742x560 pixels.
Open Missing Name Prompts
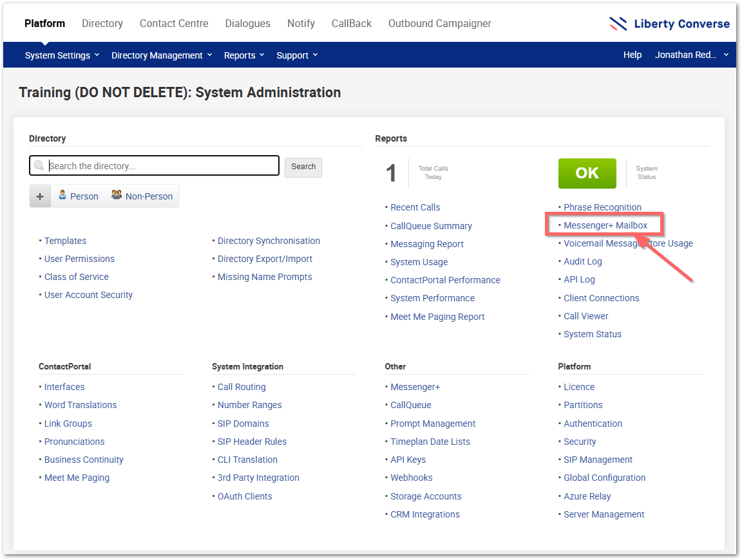(265, 277)
